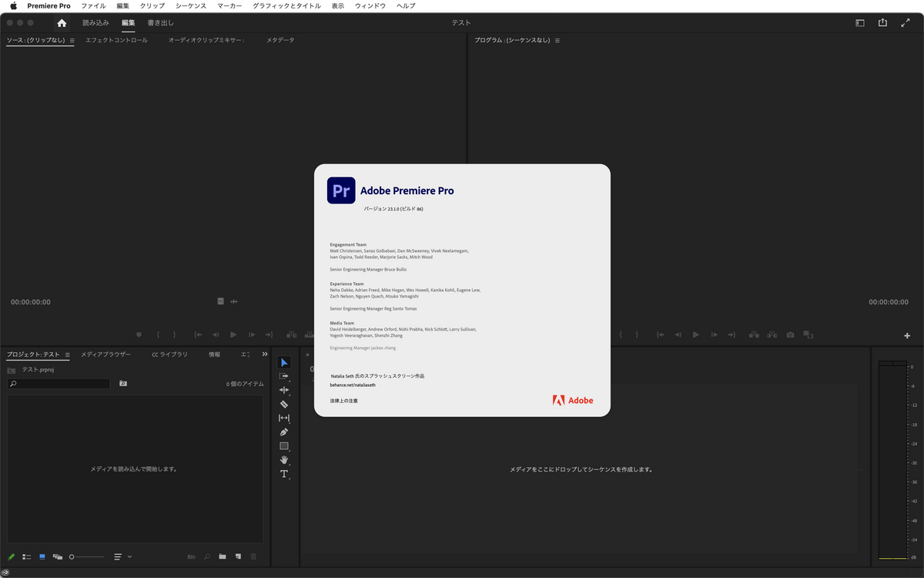This screenshot has height=578, width=924.
Task: Select the Ripple Edit tool
Action: coord(284,390)
